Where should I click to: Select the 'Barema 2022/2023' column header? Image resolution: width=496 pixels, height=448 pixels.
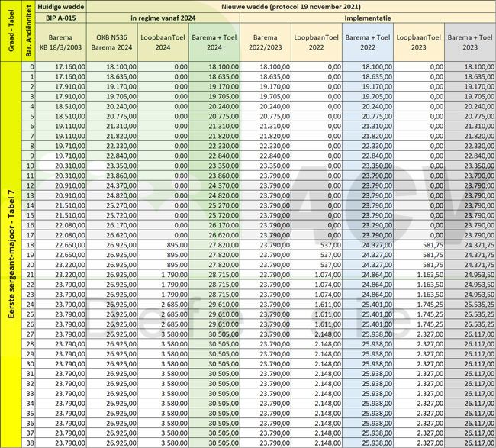(x=265, y=42)
